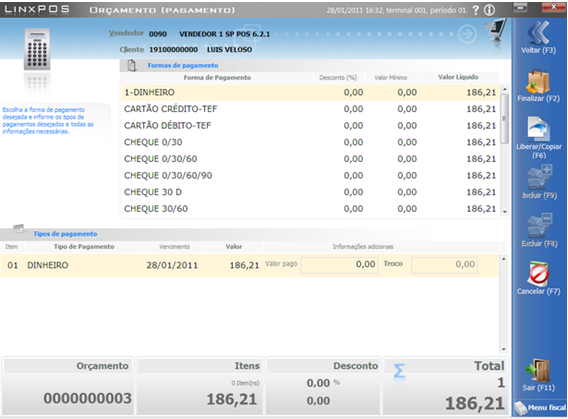Click the Valor Líquido column header

(458, 77)
